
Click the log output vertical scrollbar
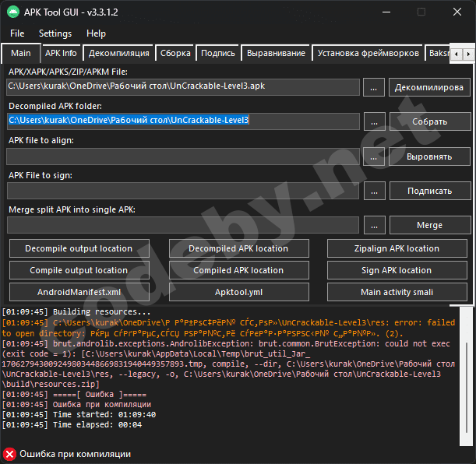pos(468,364)
